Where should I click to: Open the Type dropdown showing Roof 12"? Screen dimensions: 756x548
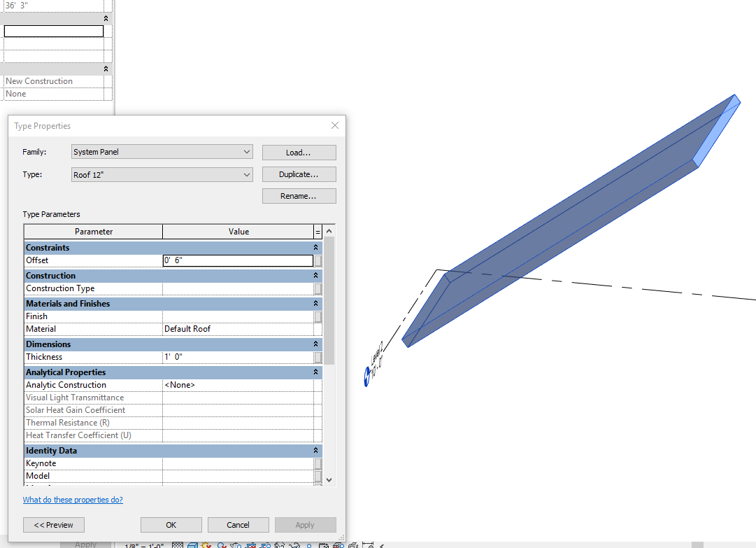[x=162, y=175]
